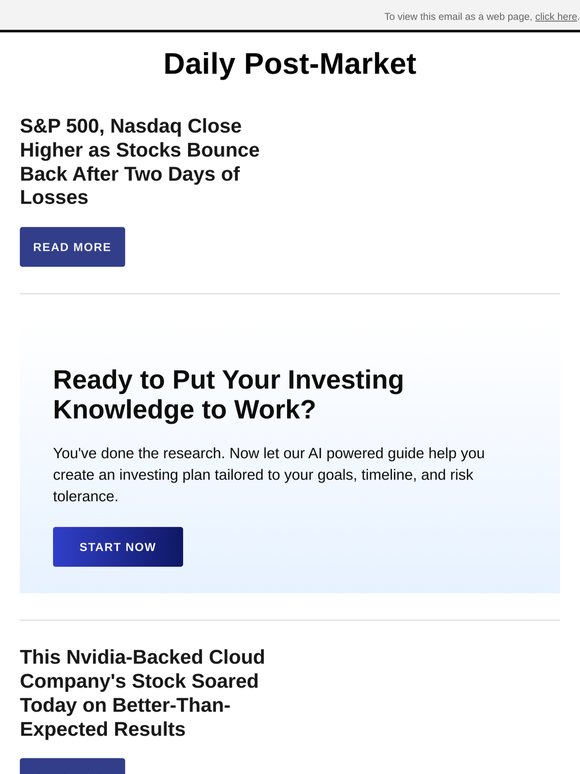580x774 pixels.
Task: Click the divider line below READ MORE
Action: [290, 294]
